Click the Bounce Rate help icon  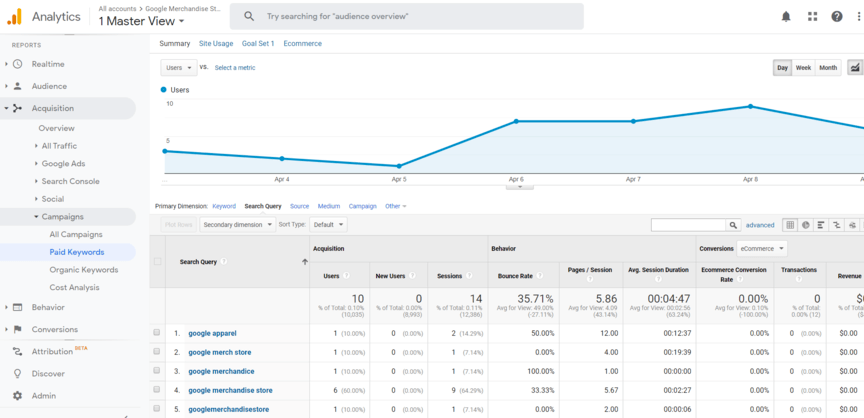coord(539,275)
